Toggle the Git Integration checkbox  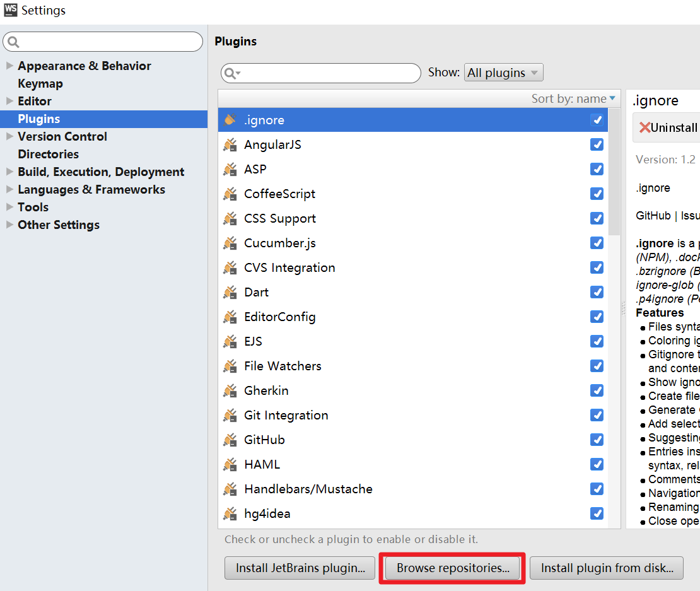(x=597, y=415)
